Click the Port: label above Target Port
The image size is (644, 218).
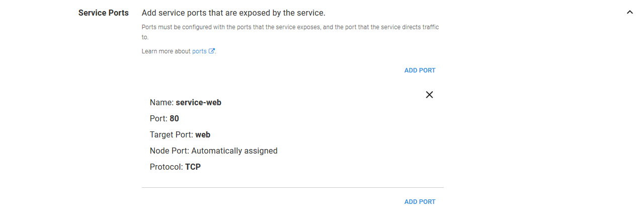point(158,119)
